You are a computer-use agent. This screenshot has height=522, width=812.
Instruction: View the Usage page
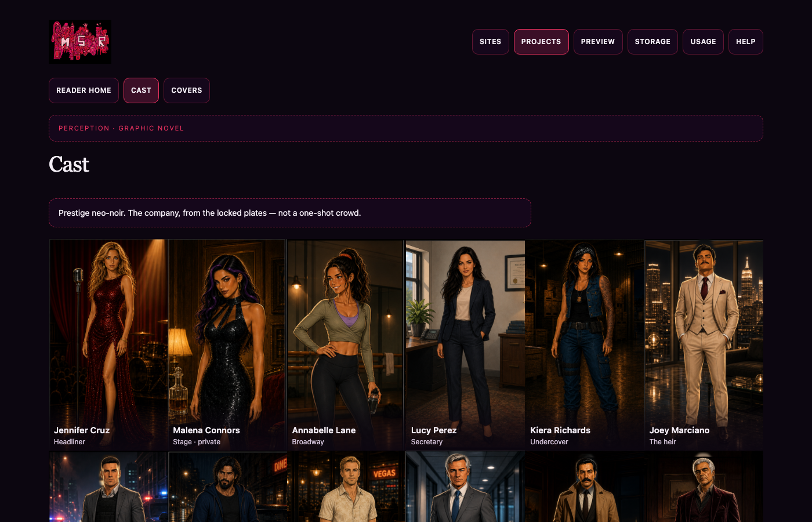click(703, 42)
